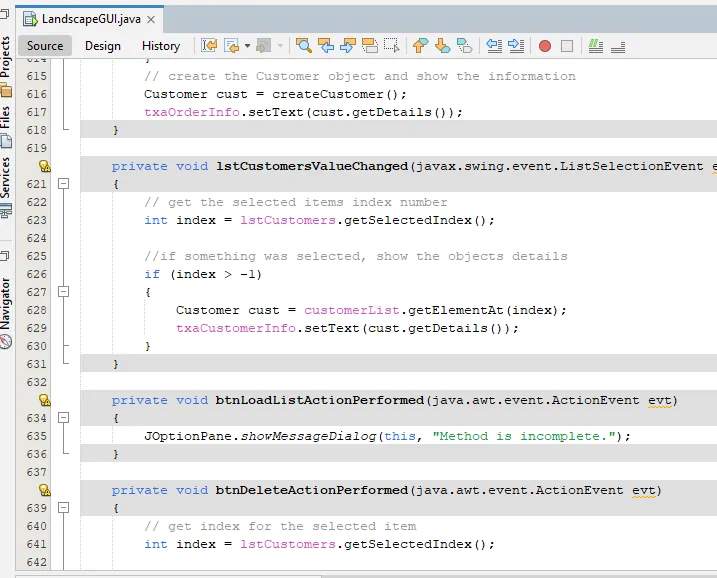Switch to the Source view

tap(45, 46)
